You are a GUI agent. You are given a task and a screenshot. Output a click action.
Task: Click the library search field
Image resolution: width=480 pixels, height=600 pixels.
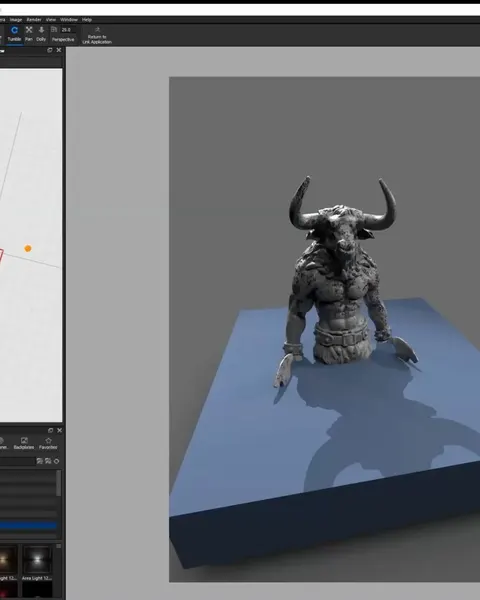tap(17, 461)
